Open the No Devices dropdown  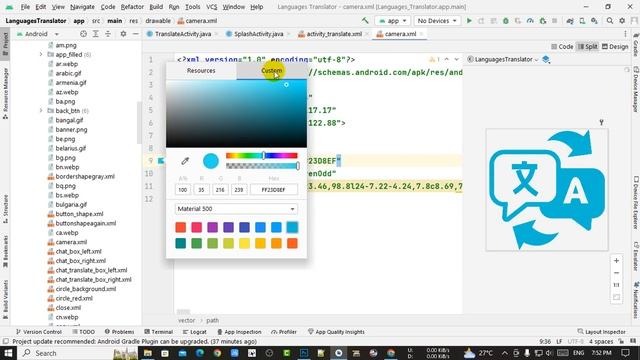[437, 21]
